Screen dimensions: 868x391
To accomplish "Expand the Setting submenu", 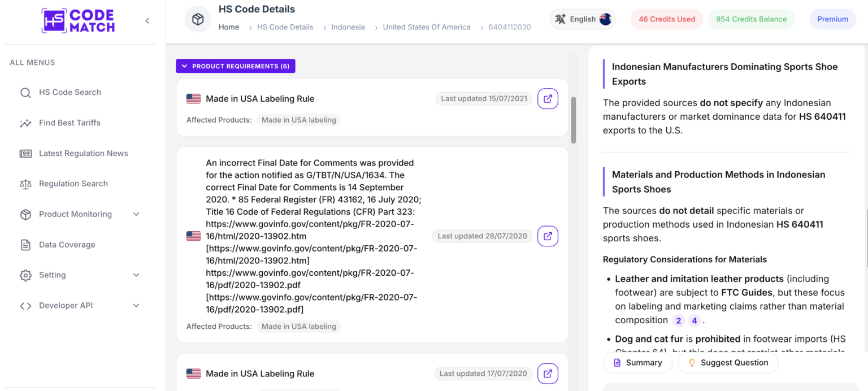I will click(136, 275).
